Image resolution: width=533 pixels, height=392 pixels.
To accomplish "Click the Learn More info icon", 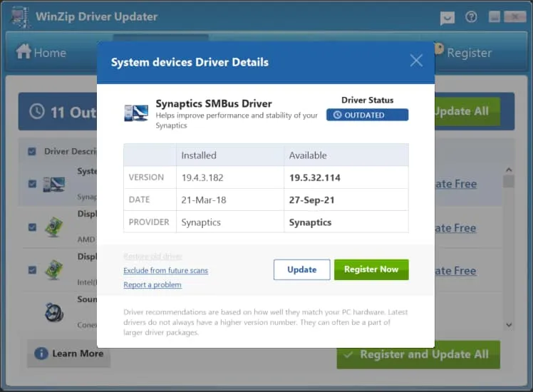I will point(41,354).
